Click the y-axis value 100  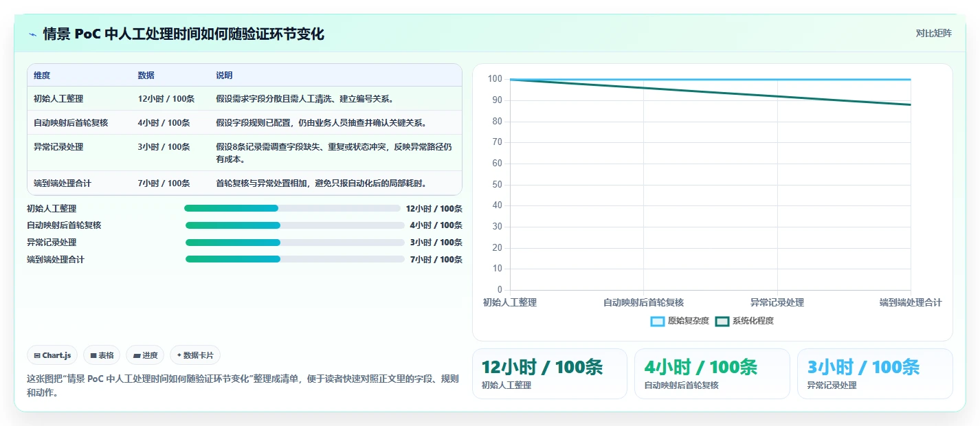pos(495,79)
